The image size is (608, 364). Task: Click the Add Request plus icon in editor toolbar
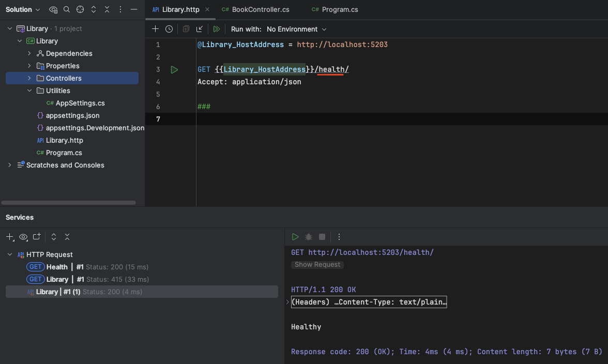point(155,29)
